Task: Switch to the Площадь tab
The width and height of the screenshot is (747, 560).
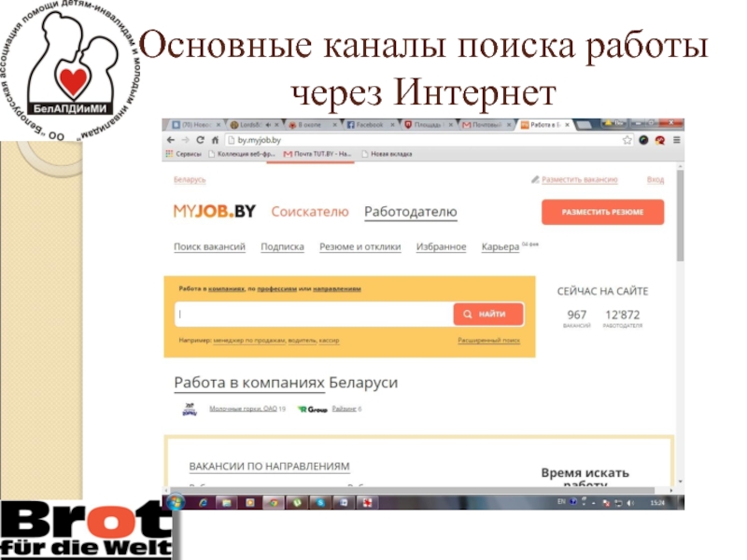Action: click(x=429, y=125)
